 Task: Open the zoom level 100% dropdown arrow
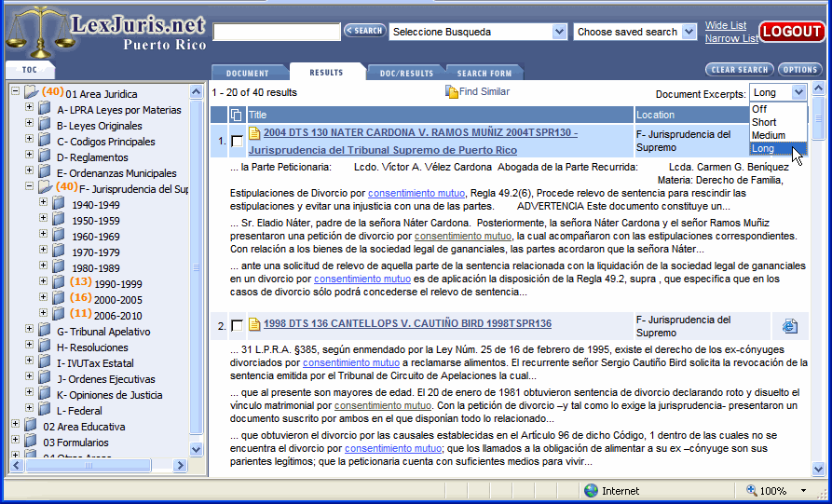tap(803, 491)
